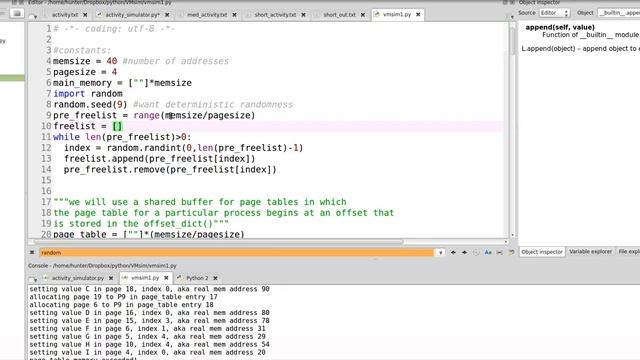Open console tab list browse button
This screenshot has width=640, height=360.
(x=33, y=279)
